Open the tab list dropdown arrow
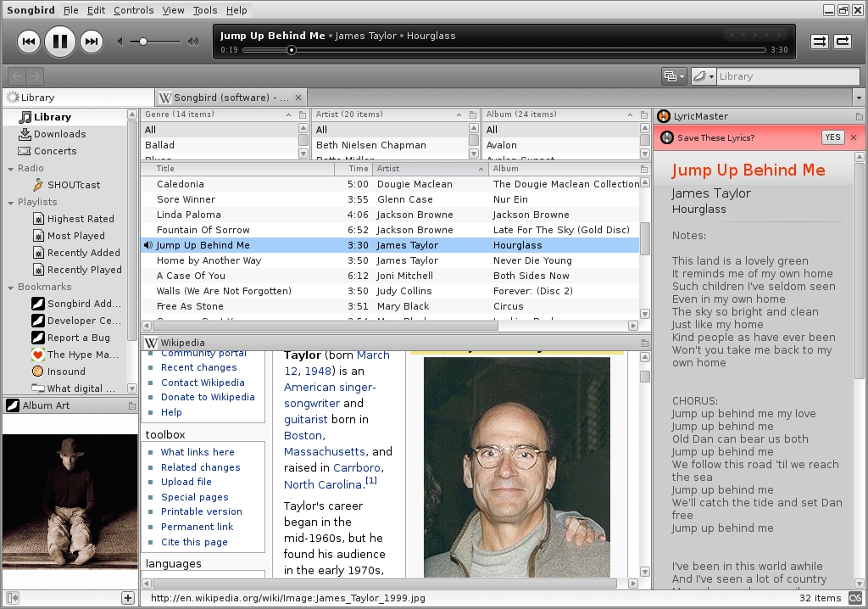Viewport: 868px width, 609px height. click(x=859, y=98)
